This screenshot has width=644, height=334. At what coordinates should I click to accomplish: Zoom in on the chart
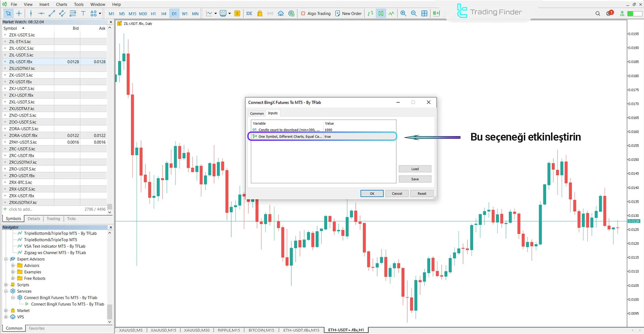tap(403, 13)
